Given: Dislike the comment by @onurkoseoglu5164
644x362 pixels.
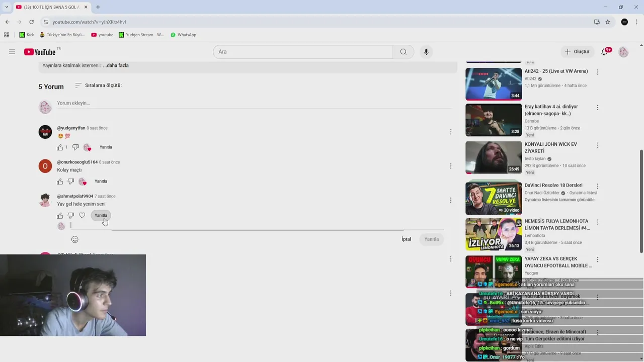Looking at the screenshot, I should (x=71, y=182).
